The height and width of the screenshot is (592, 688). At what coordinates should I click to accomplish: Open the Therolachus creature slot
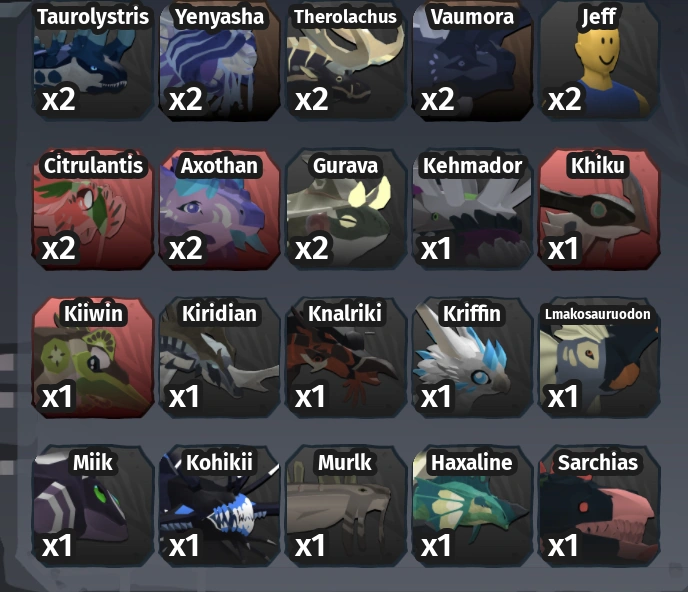346,59
